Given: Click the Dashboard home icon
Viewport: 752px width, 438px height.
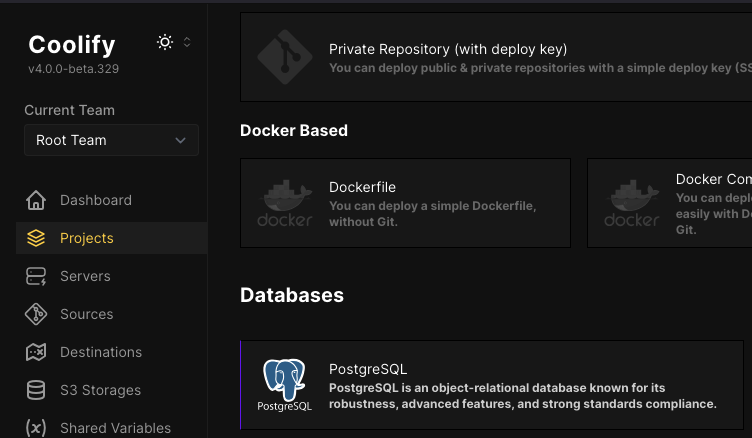Looking at the screenshot, I should 36,200.
